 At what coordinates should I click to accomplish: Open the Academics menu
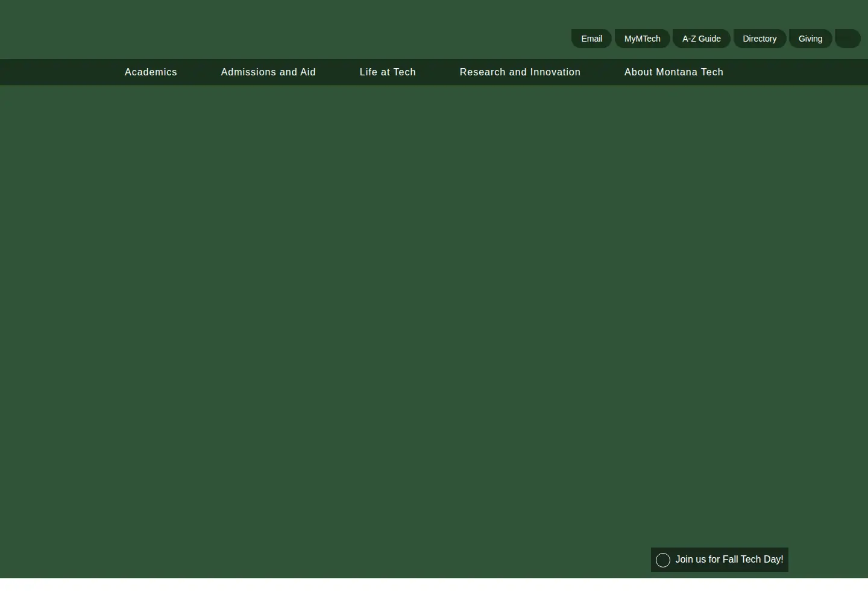point(151,72)
